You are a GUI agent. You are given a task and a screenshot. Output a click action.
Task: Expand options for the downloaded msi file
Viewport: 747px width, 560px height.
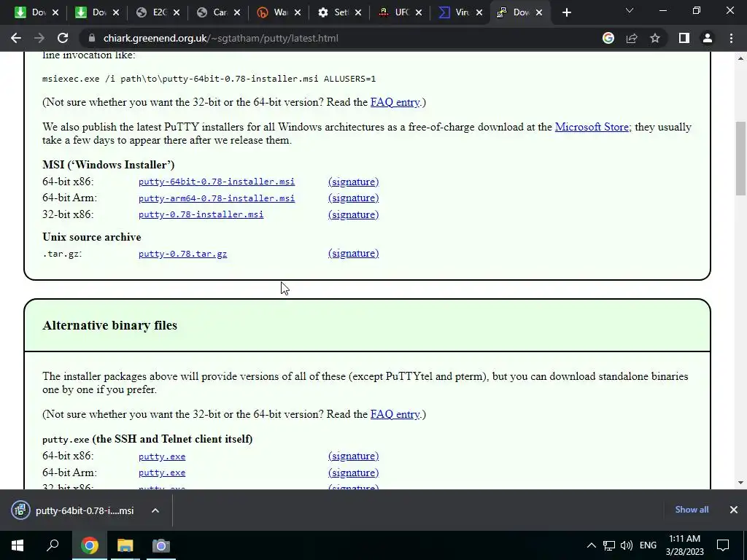pos(155,510)
